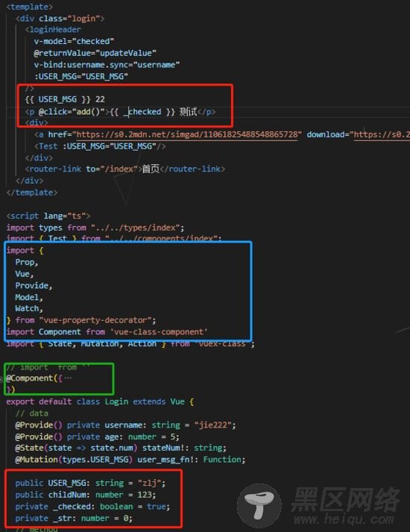This screenshot has width=410, height=532.
Task: Click the @returnValue="updateValue" attribute
Action: (95, 53)
